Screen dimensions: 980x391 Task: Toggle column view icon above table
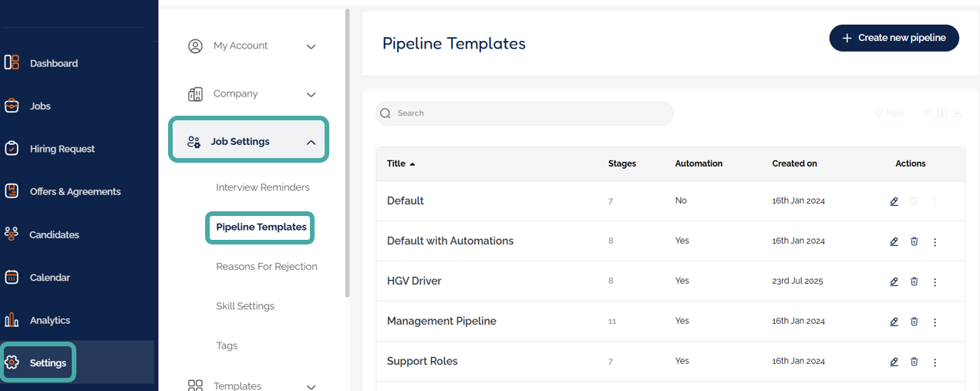click(942, 113)
